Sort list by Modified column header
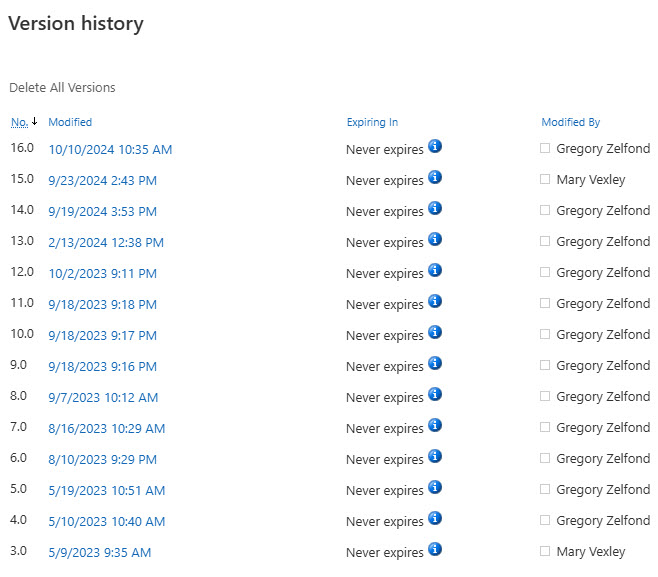Image resolution: width=658 pixels, height=577 pixels. point(70,122)
